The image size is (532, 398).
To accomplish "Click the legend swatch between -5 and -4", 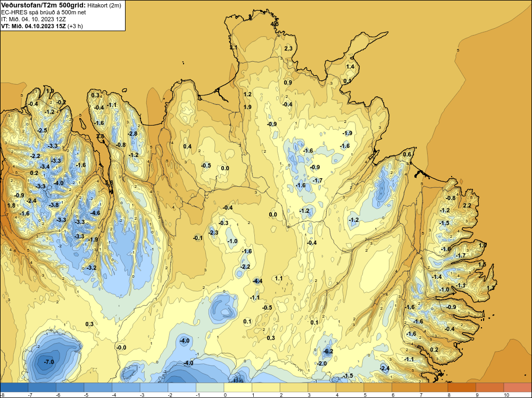I will 98,387.
